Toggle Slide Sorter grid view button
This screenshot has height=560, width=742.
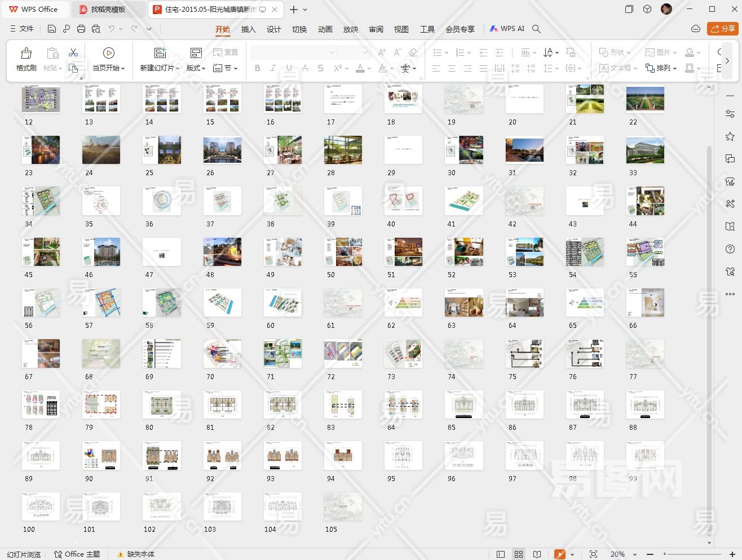point(519,554)
